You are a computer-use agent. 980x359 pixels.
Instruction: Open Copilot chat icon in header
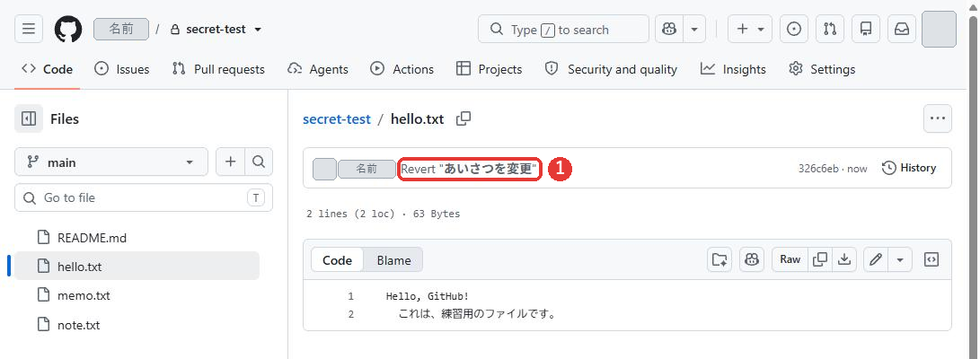[669, 30]
